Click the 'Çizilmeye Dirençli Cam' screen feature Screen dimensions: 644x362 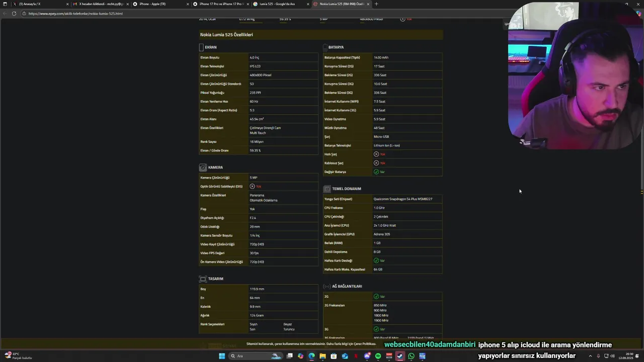265,128
